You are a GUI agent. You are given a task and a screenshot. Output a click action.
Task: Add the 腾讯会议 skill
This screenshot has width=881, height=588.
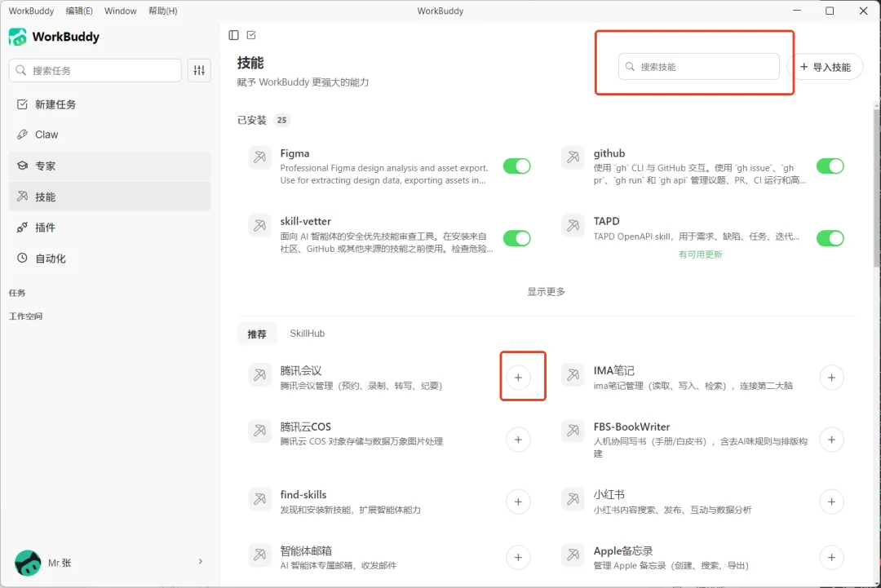[x=518, y=378]
